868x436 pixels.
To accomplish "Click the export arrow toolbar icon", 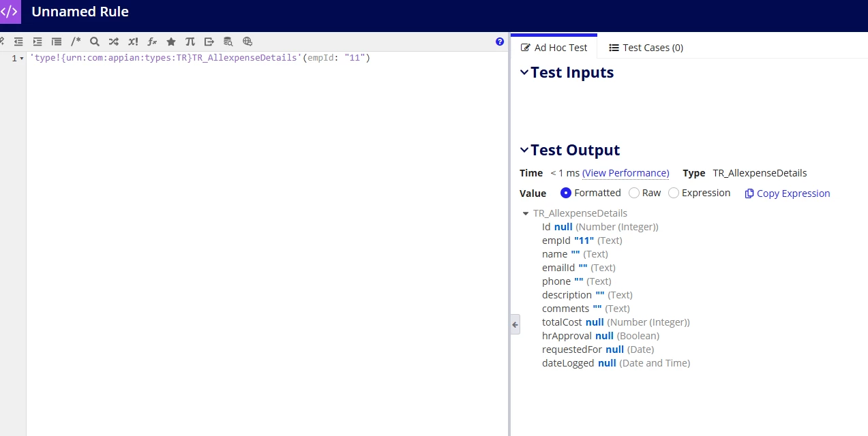I will coord(209,42).
